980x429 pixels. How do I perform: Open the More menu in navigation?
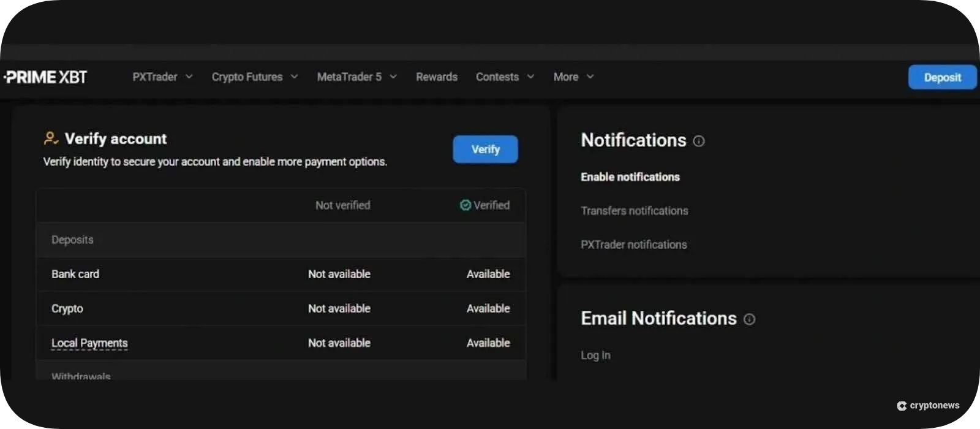click(573, 77)
